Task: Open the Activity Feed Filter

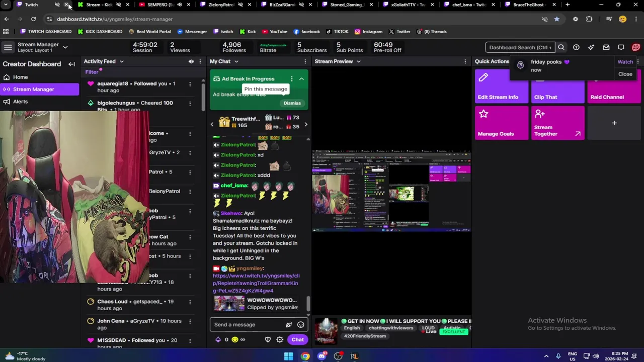Action: (92, 72)
